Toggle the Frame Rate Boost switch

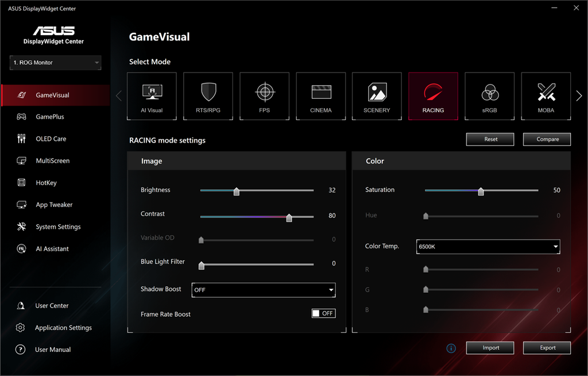(324, 313)
